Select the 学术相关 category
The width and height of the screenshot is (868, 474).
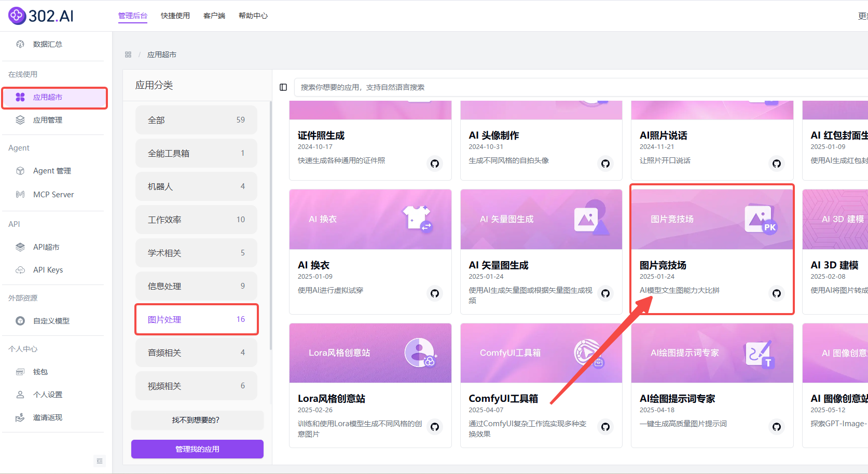(x=196, y=253)
